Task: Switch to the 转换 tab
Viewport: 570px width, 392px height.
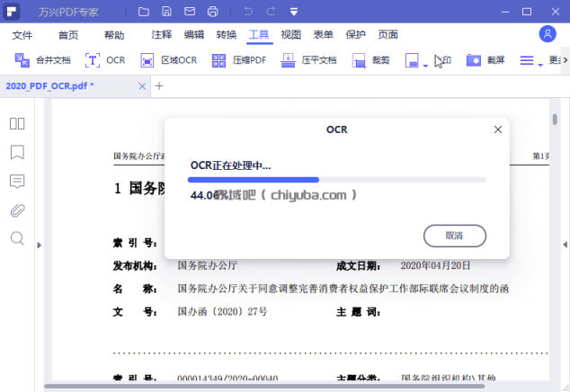Action: pyautogui.click(x=226, y=34)
